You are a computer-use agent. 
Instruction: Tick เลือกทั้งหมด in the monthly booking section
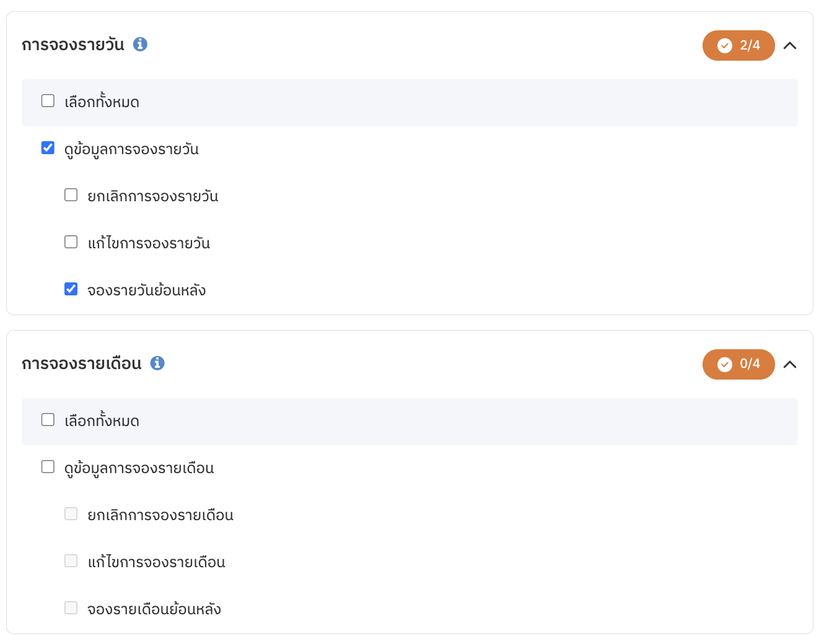[x=48, y=419]
